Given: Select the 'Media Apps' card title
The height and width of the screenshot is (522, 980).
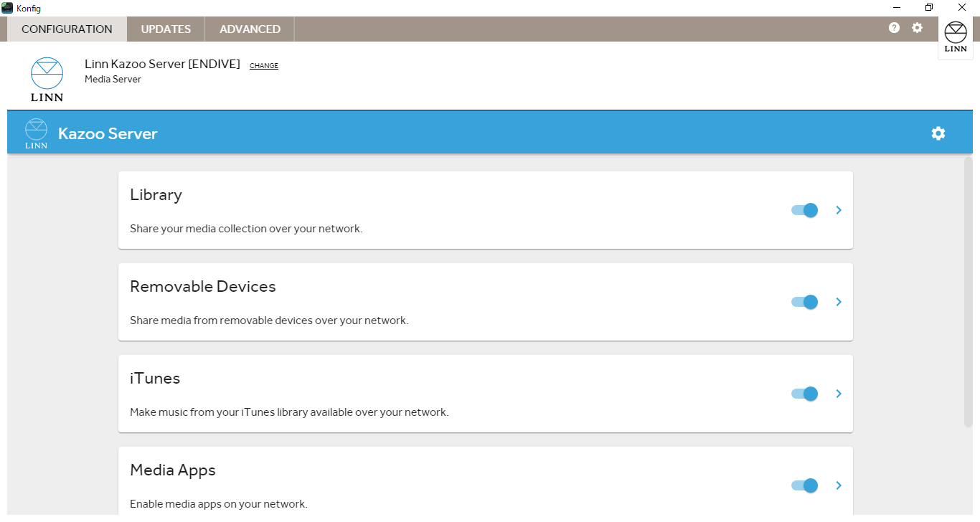Looking at the screenshot, I should (x=173, y=470).
